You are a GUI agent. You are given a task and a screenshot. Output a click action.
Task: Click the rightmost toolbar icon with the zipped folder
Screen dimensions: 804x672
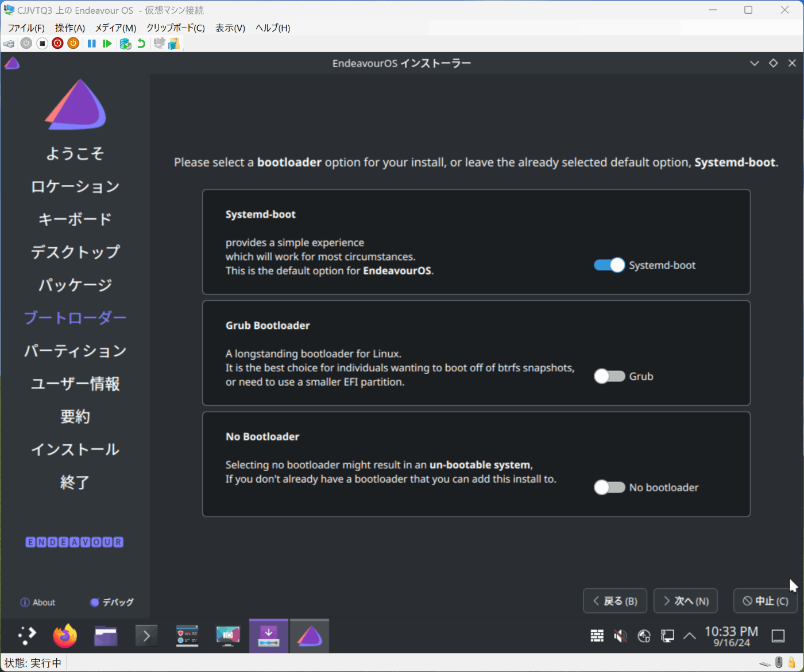(x=174, y=44)
